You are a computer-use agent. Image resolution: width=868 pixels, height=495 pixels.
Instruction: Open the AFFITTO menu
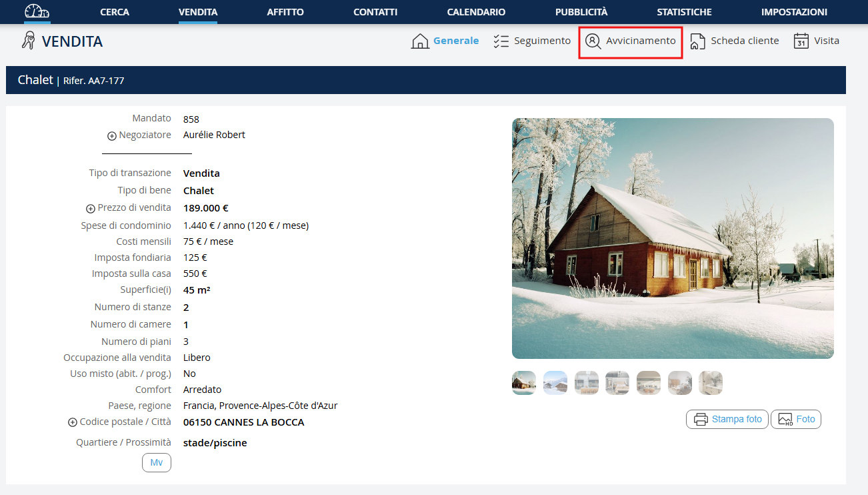coord(285,12)
